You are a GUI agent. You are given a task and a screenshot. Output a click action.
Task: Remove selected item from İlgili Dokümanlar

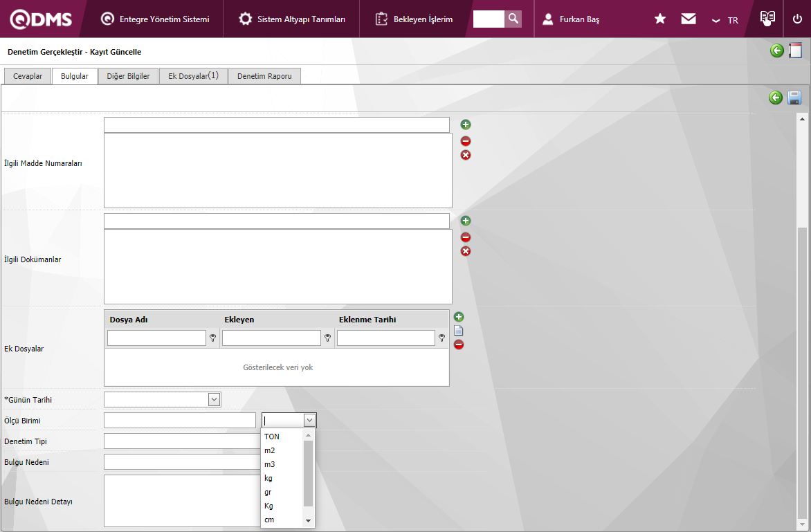tap(466, 237)
